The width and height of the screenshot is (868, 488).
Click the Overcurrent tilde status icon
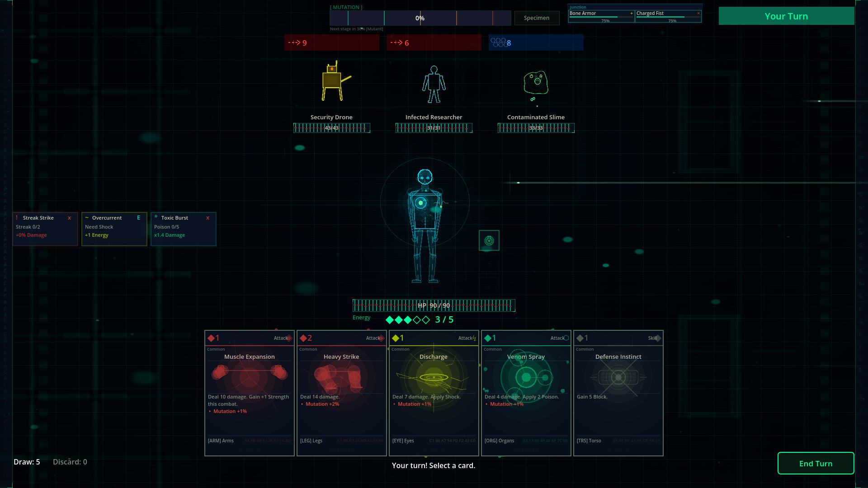(87, 218)
